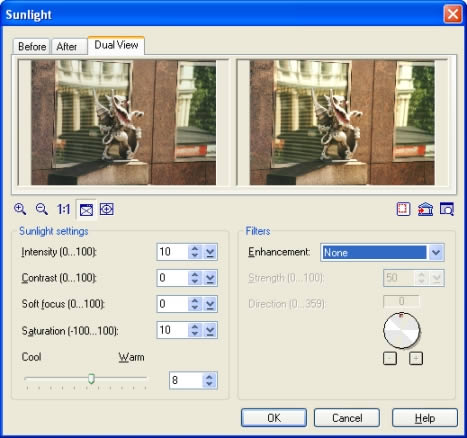Click the zoom in magnifier icon
Image resolution: width=467 pixels, height=438 pixels.
tap(20, 209)
